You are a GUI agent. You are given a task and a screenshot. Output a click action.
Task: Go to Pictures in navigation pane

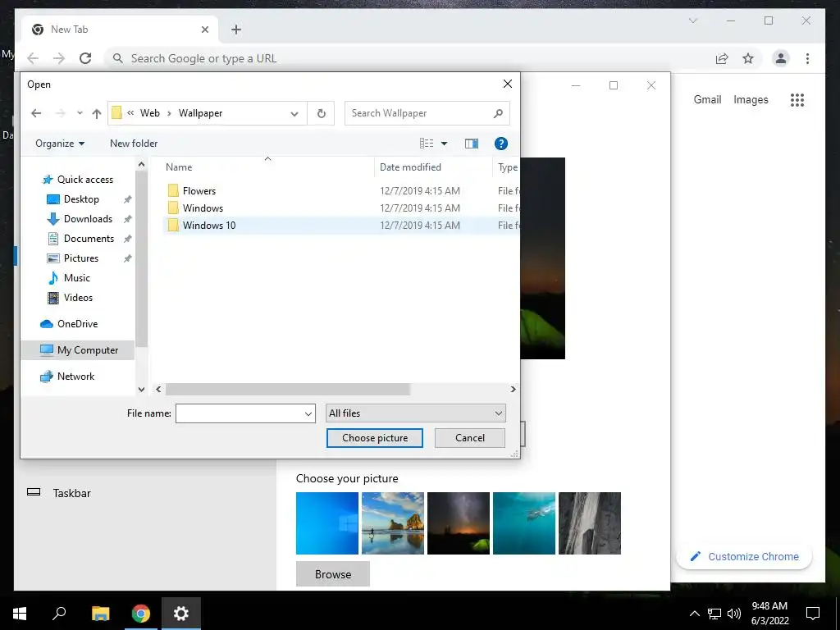pyautogui.click(x=81, y=258)
